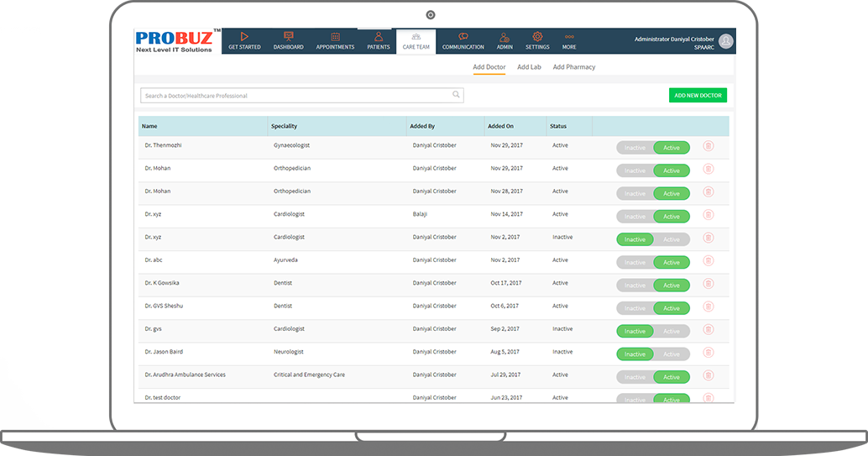Delete Dr. Thenmozhi using trash icon
Viewport: 868px width, 456px height.
(709, 146)
